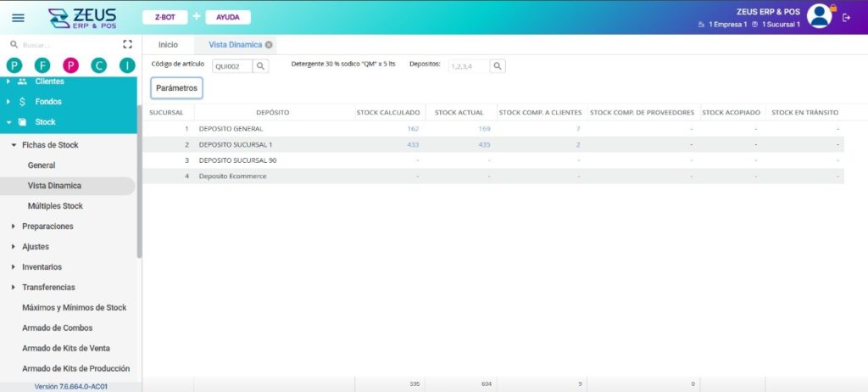Close the Vista Dinamica tab
868x392 pixels.
pos(269,45)
